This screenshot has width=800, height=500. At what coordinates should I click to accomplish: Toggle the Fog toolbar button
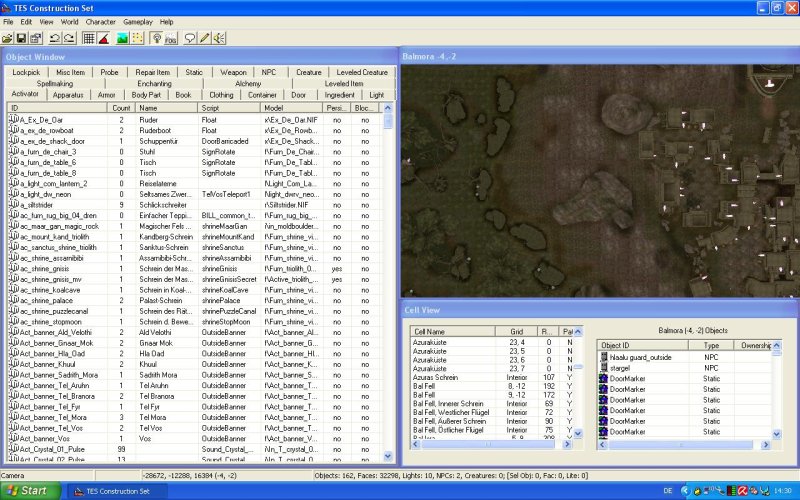pyautogui.click(x=170, y=38)
